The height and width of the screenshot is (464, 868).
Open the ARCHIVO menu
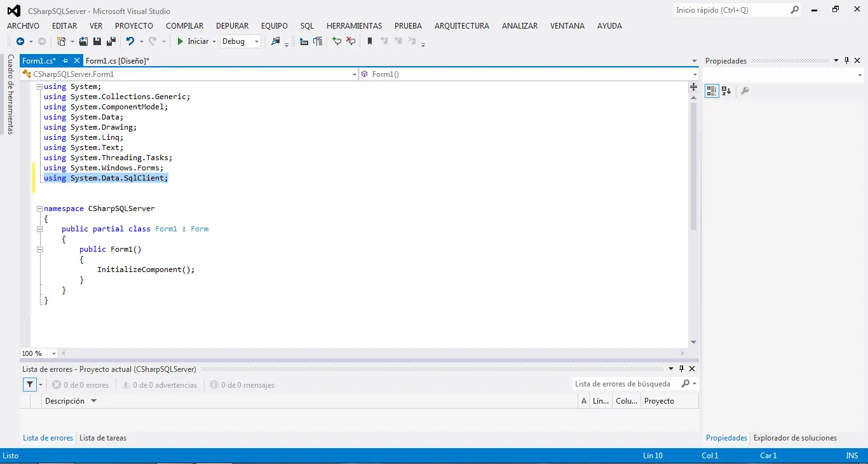click(x=23, y=26)
